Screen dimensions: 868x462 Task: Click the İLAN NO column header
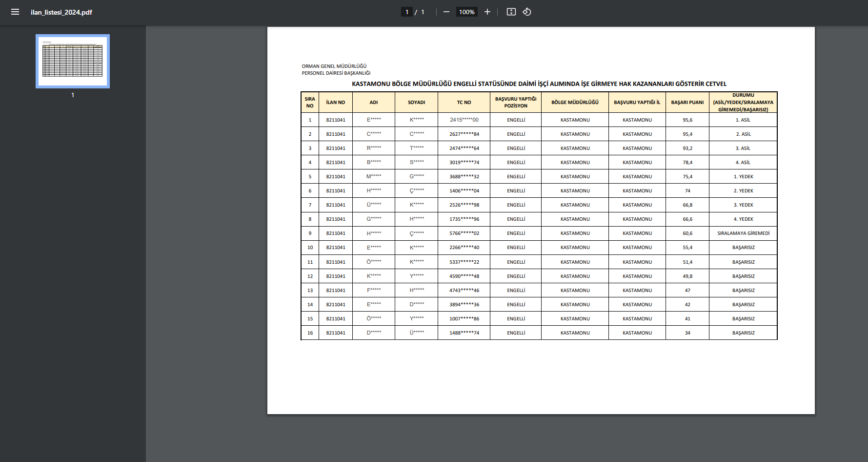pyautogui.click(x=336, y=102)
